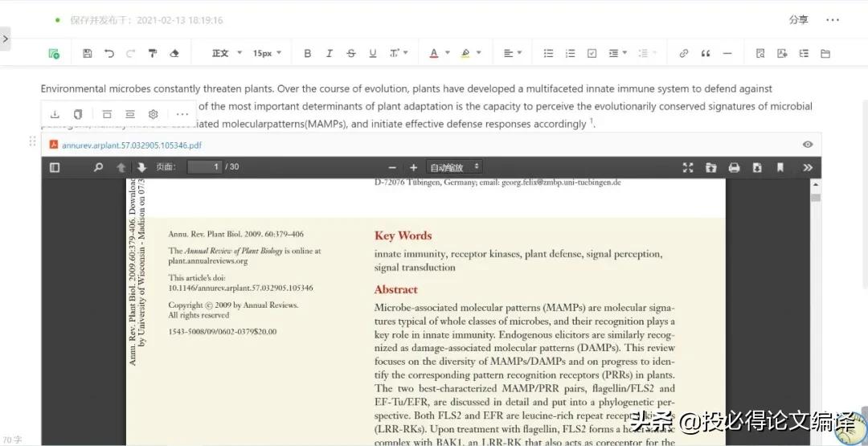Click the PDF page number field
This screenshot has height=446, width=868.
(x=205, y=166)
